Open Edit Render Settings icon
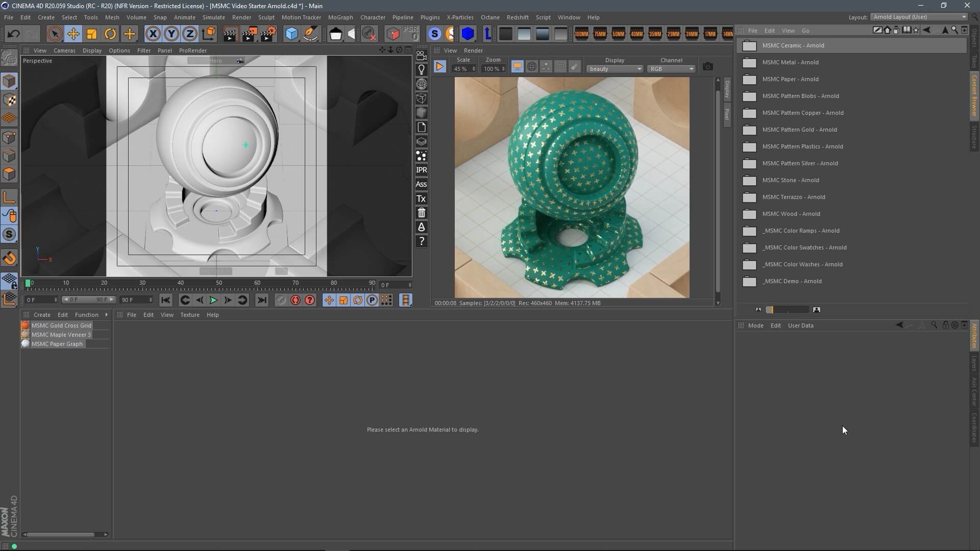The width and height of the screenshot is (980, 551). (268, 34)
